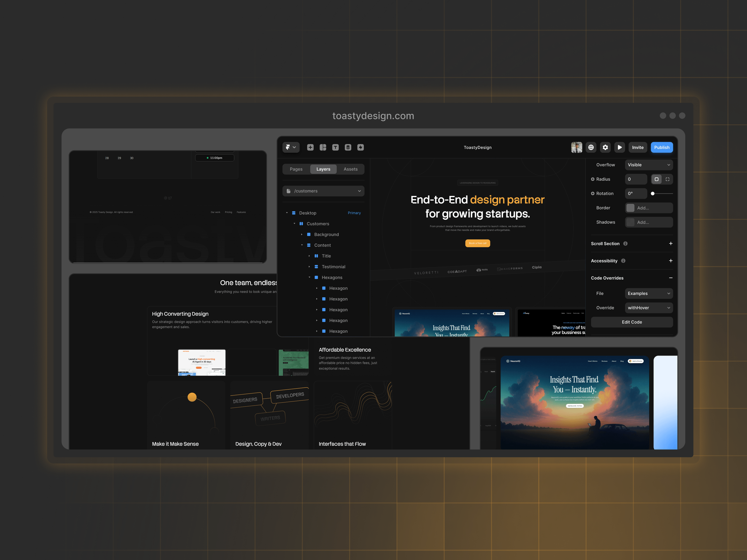Open the /customers page selector dropdown
This screenshot has height=560, width=747.
point(323,191)
